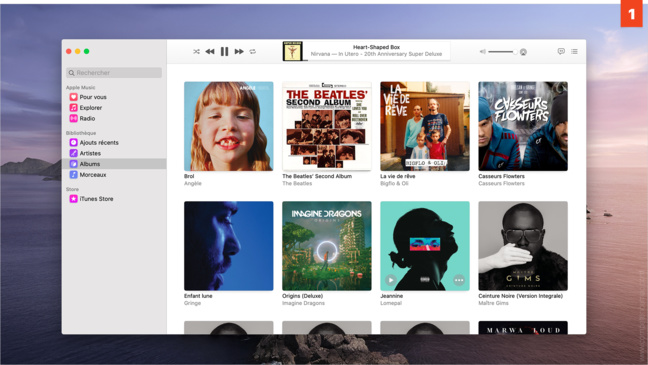Click the Enfant lune album title
648x365 pixels.
198,296
